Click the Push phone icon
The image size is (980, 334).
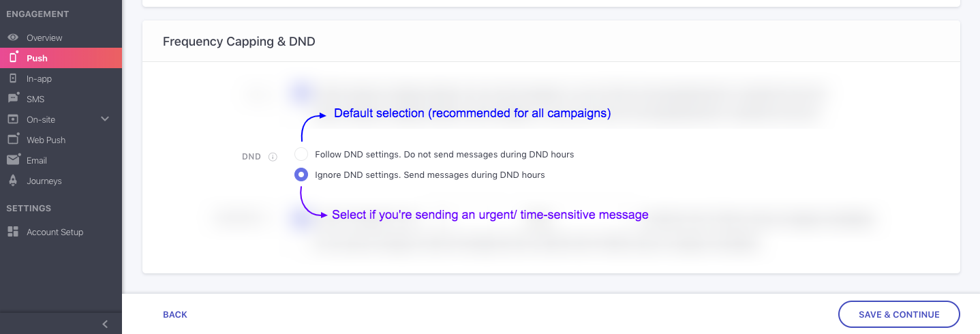[13, 58]
